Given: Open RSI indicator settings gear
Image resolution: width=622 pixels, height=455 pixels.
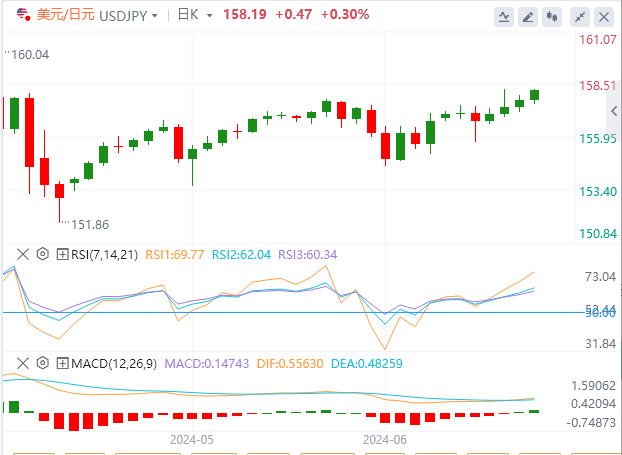Looking at the screenshot, I should [43, 254].
